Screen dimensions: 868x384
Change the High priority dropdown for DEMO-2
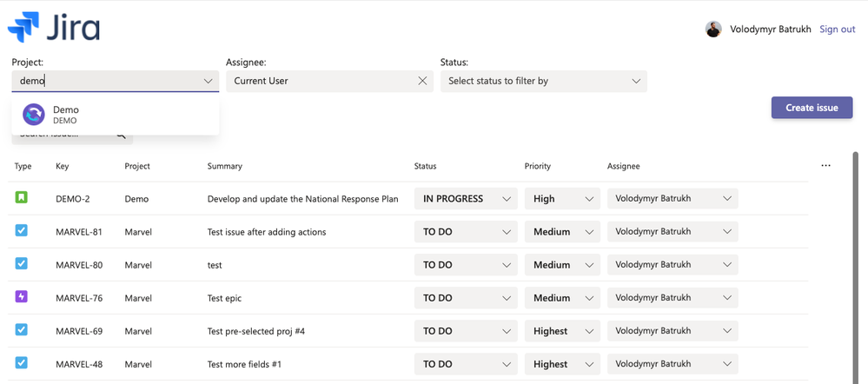point(562,199)
